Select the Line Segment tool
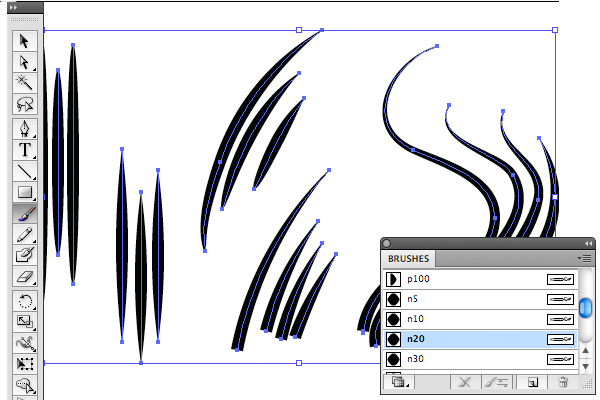This screenshot has height=400, width=600. click(x=25, y=171)
